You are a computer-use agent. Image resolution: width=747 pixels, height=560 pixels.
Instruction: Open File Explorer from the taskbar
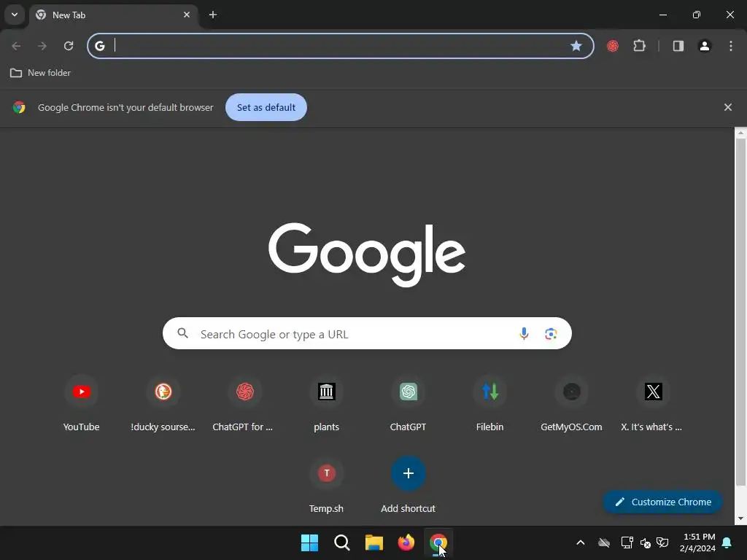coord(374,542)
